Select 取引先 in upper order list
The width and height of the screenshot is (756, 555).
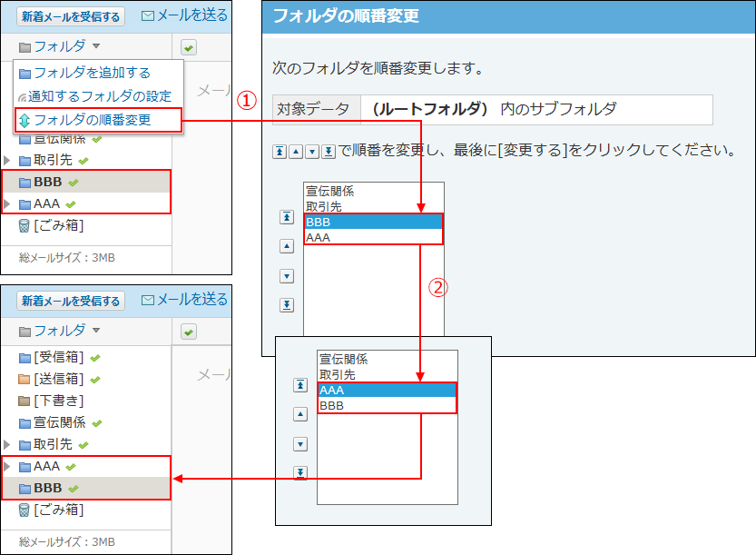373,206
